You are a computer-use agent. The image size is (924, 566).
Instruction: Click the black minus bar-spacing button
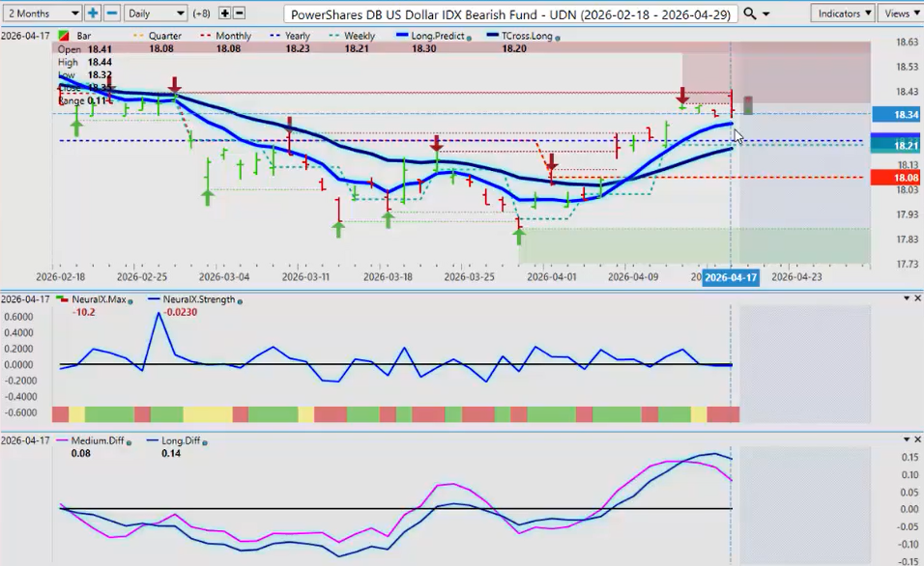pos(239,14)
